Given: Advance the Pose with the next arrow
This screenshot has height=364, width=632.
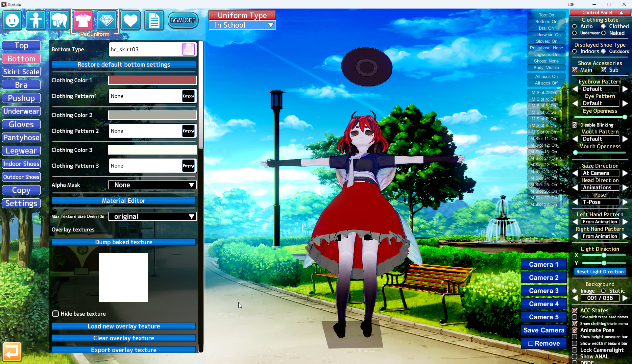Looking at the screenshot, I should point(625,202).
